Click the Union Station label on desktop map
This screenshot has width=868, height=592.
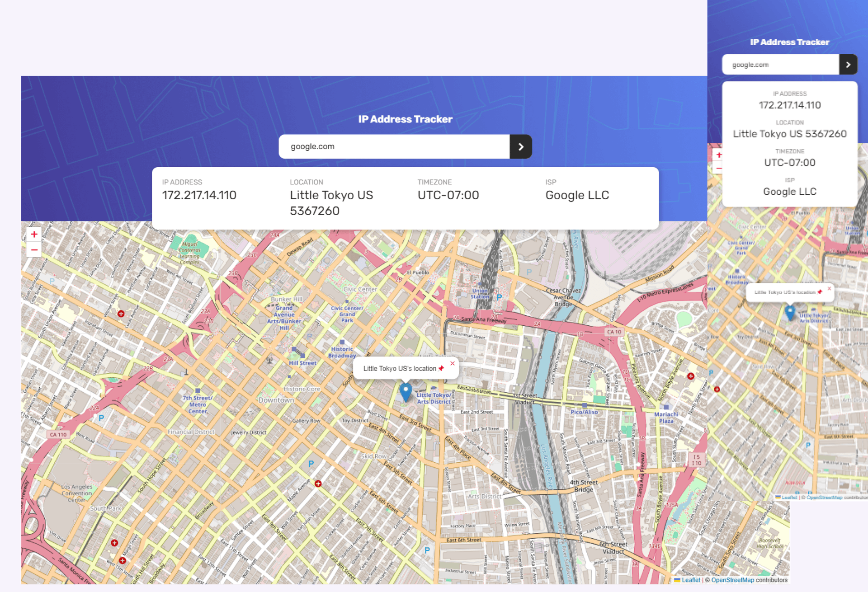click(480, 294)
